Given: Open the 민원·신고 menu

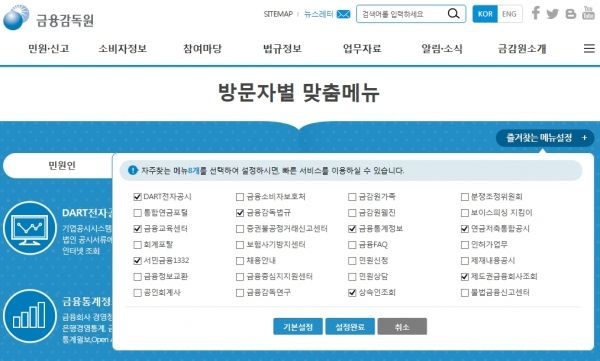Looking at the screenshot, I should coord(49,49).
